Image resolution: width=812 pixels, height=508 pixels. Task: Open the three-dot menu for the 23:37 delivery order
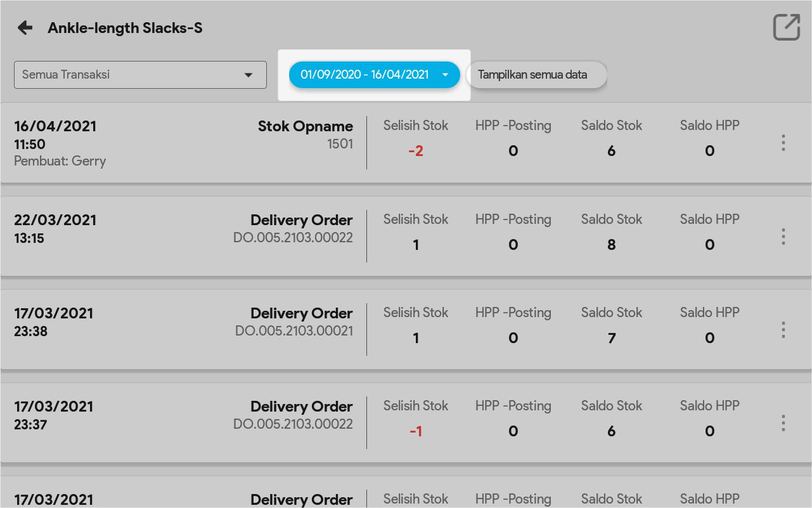coord(783,423)
